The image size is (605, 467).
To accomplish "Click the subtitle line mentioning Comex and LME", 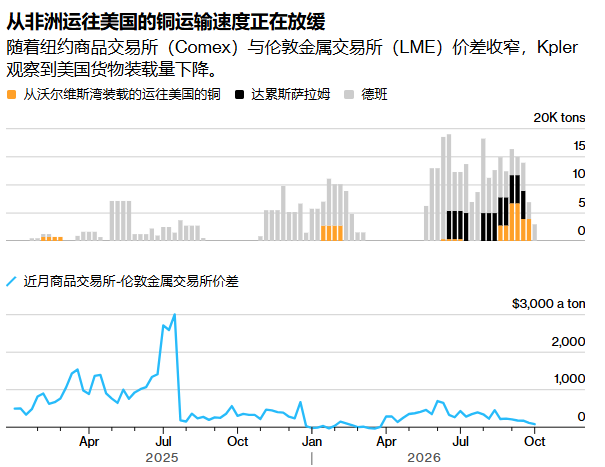I will tap(292, 48).
